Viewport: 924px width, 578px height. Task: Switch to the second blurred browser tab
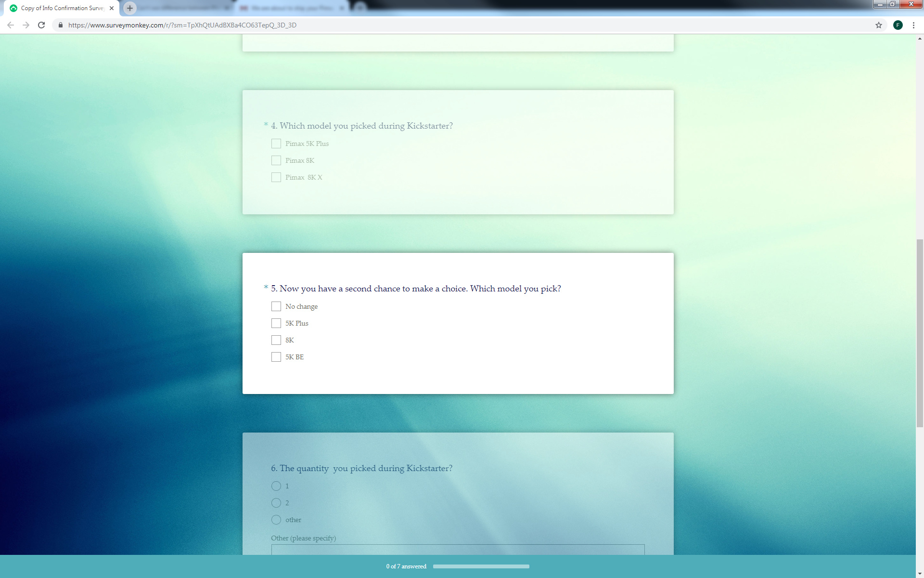292,8
